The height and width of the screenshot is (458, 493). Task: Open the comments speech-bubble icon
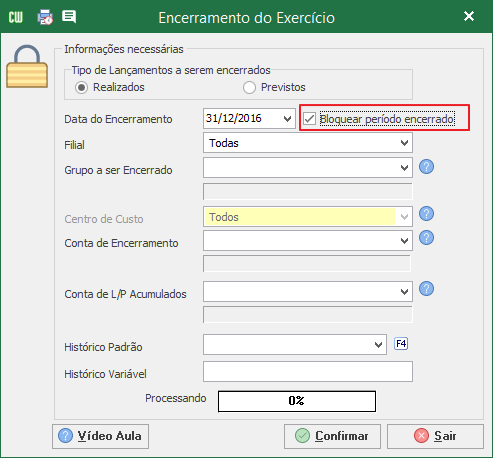point(69,17)
